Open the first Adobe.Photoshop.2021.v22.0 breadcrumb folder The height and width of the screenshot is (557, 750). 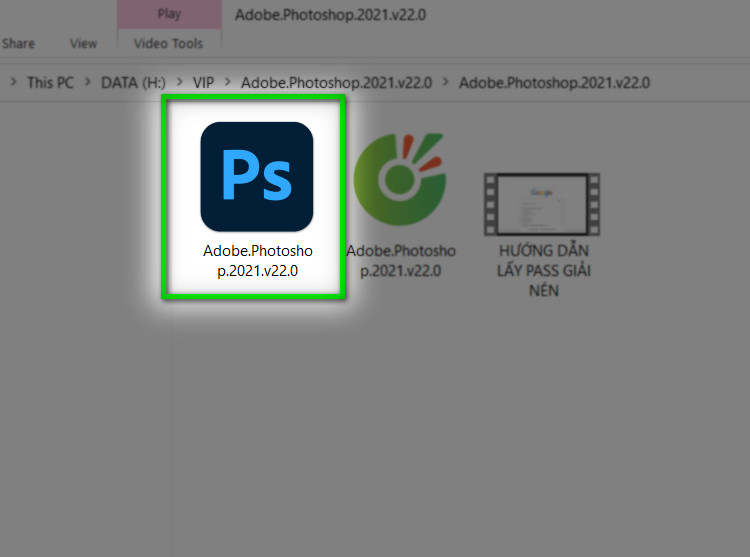(336, 82)
